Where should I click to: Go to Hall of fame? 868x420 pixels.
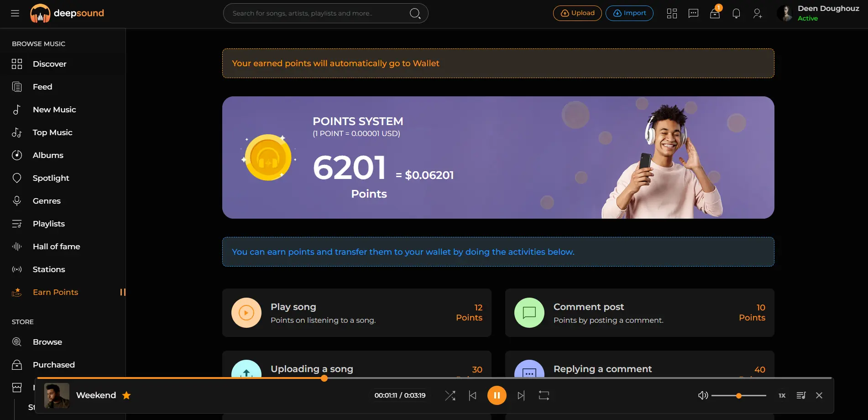(x=56, y=247)
